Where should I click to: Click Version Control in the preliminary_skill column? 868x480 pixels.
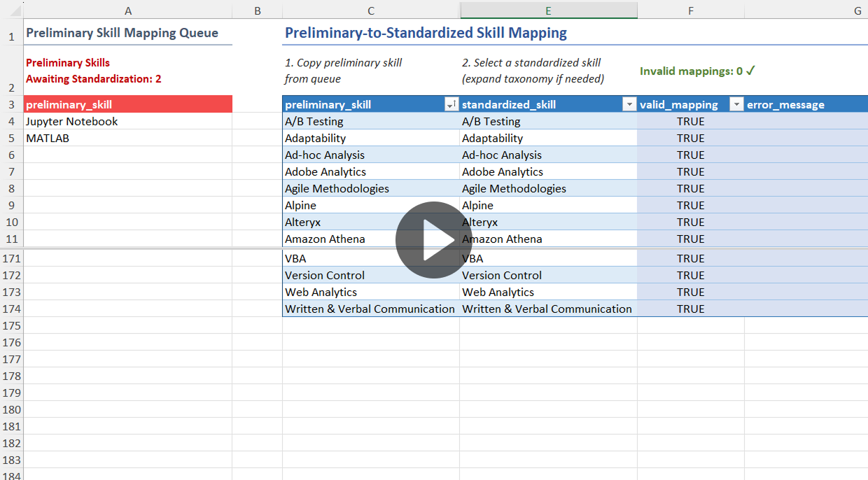click(371, 276)
